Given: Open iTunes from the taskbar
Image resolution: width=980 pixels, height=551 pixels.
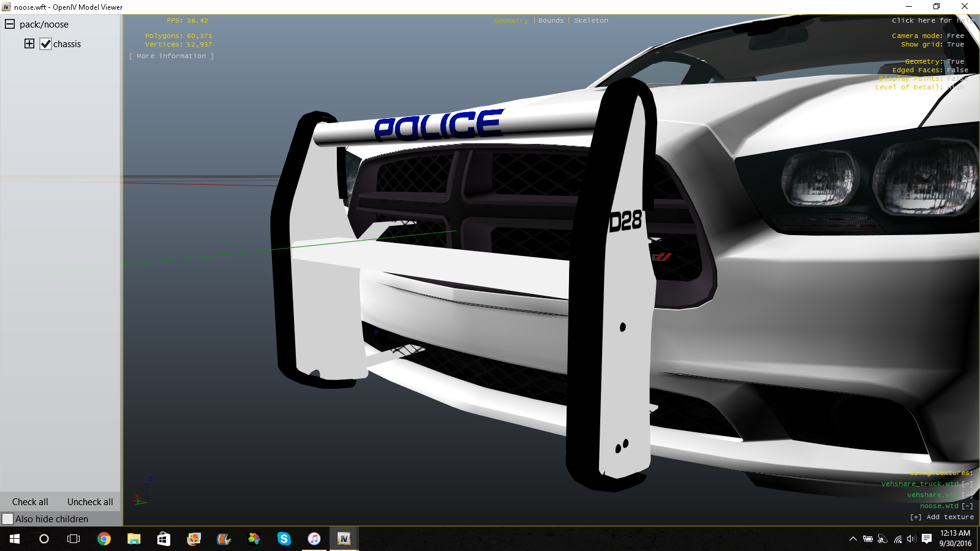Looking at the screenshot, I should point(314,539).
